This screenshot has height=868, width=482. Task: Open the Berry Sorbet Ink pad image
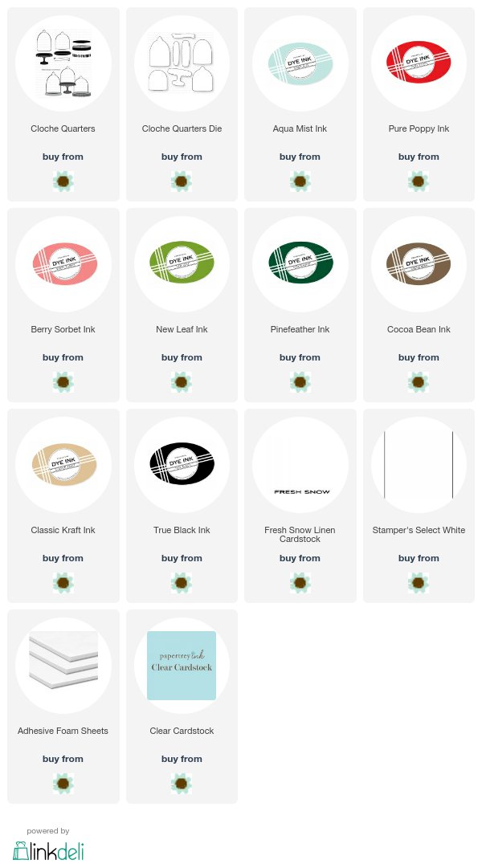[63, 264]
